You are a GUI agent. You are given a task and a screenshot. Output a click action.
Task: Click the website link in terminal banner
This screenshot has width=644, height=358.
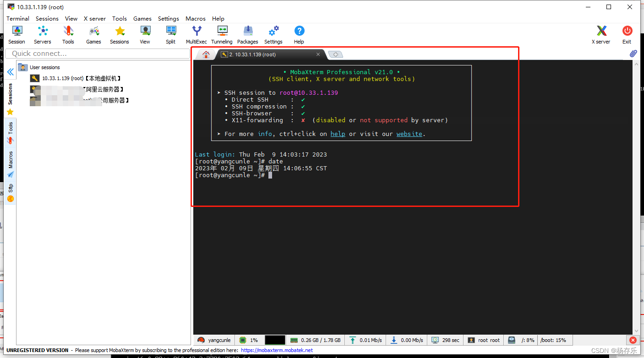pos(409,134)
